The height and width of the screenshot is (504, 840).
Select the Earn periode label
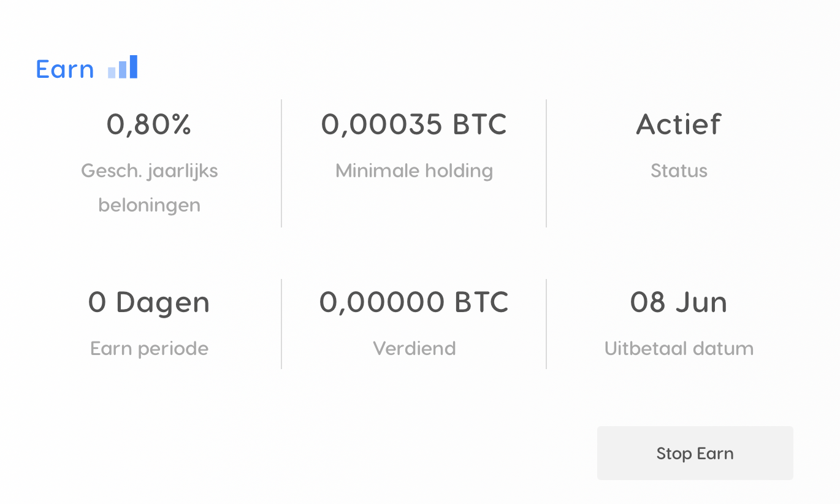click(150, 348)
